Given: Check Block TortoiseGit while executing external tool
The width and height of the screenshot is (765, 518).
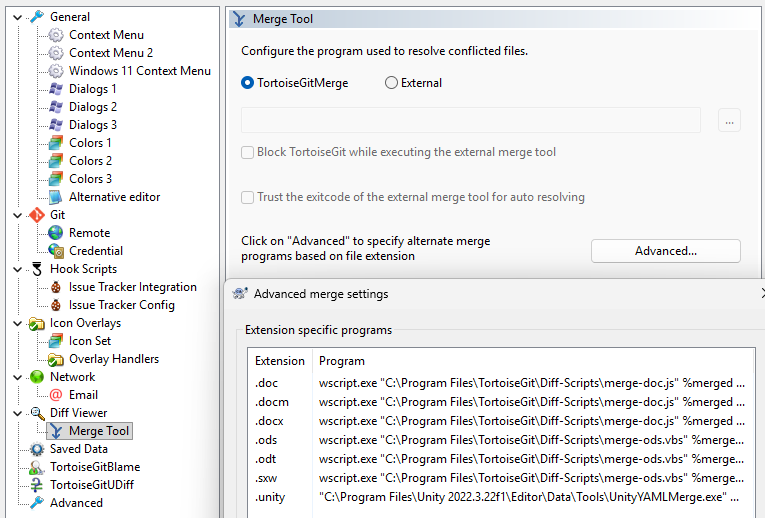Looking at the screenshot, I should (x=248, y=152).
